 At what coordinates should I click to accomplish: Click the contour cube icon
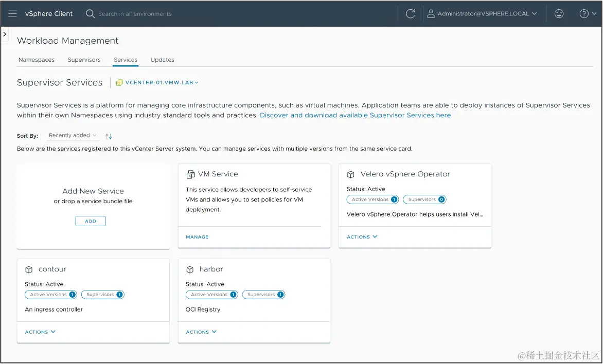pyautogui.click(x=29, y=270)
